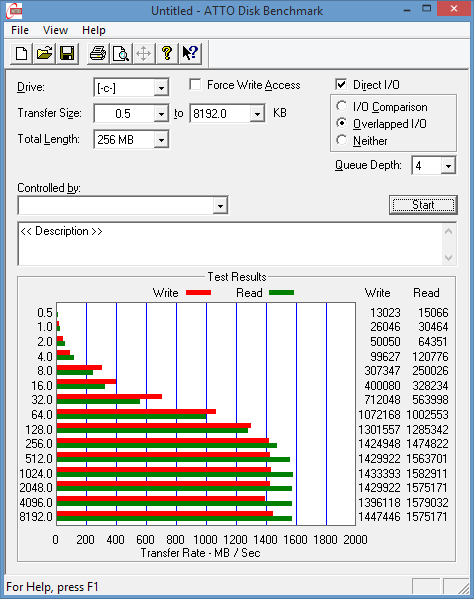Select the I/O Comparison radio button
The width and height of the screenshot is (474, 599).
(x=341, y=107)
